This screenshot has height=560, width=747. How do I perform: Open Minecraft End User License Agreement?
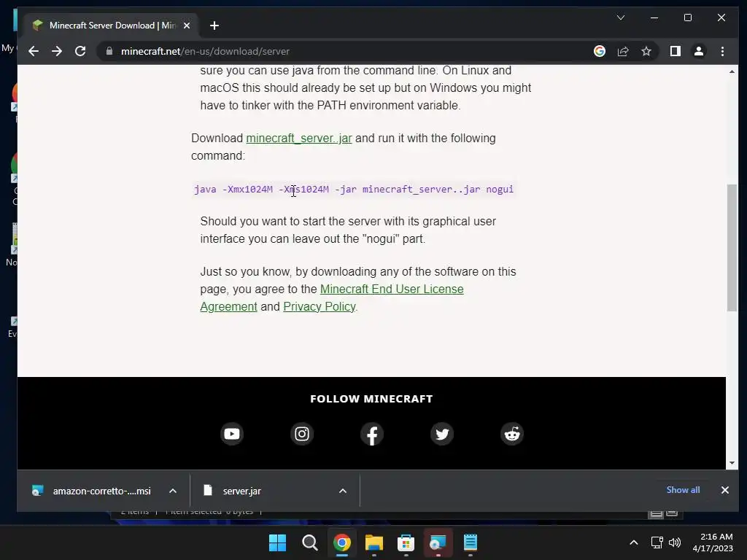coord(332,297)
